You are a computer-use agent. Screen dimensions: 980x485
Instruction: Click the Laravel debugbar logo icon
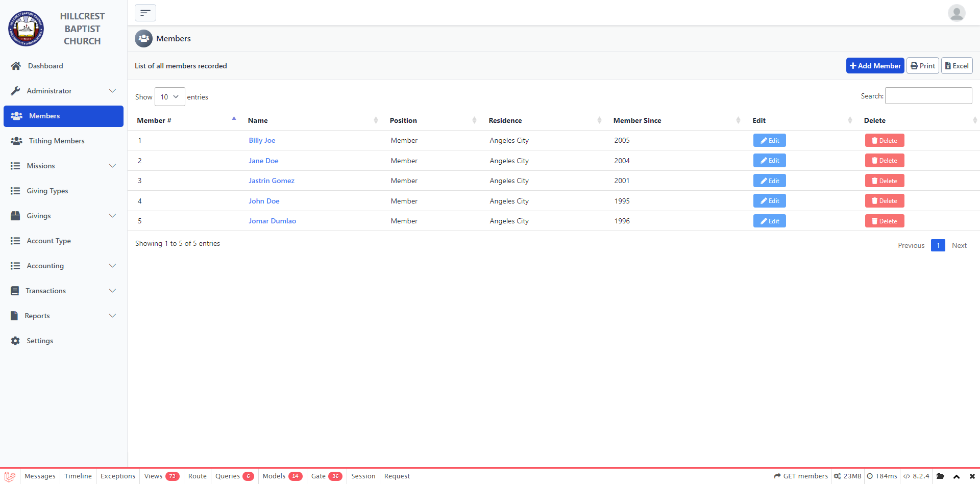[10, 476]
